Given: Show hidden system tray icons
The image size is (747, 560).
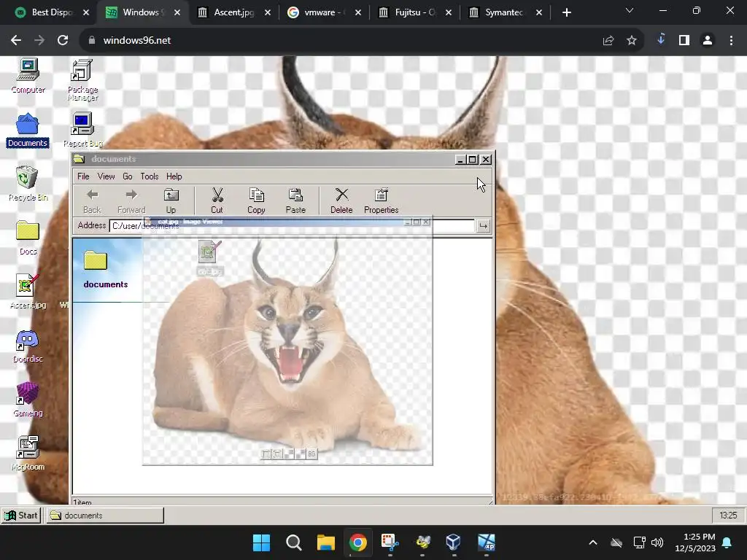Looking at the screenshot, I should coord(593,542).
